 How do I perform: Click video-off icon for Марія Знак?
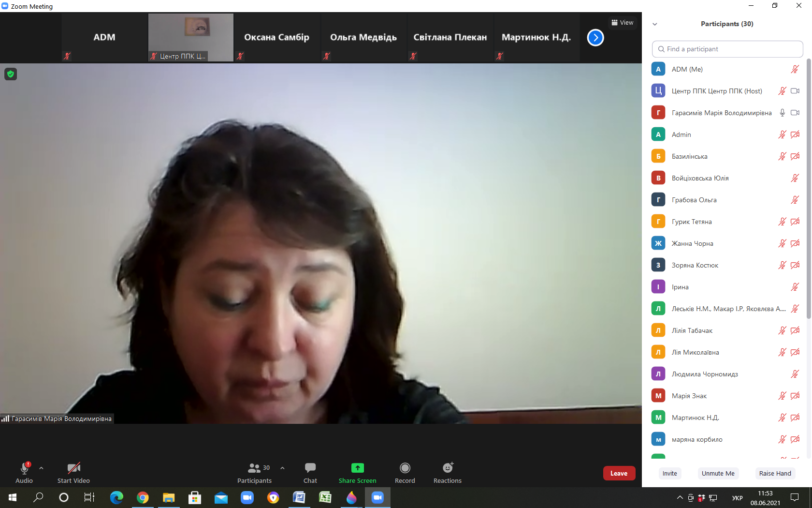pyautogui.click(x=795, y=396)
